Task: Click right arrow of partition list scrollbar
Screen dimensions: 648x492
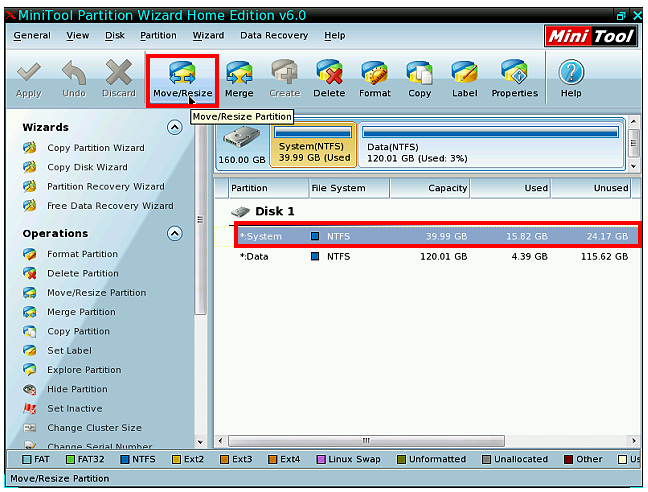Action: 634,441
